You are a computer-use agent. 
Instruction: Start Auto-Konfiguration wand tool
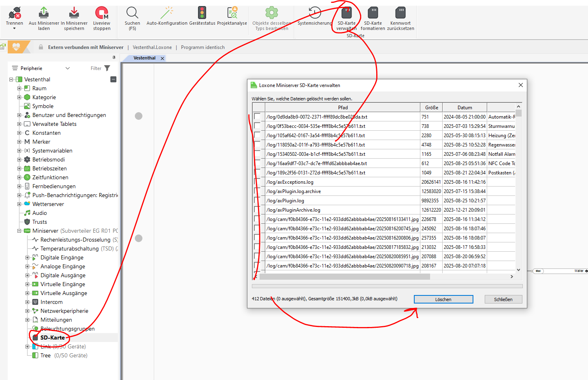167,13
